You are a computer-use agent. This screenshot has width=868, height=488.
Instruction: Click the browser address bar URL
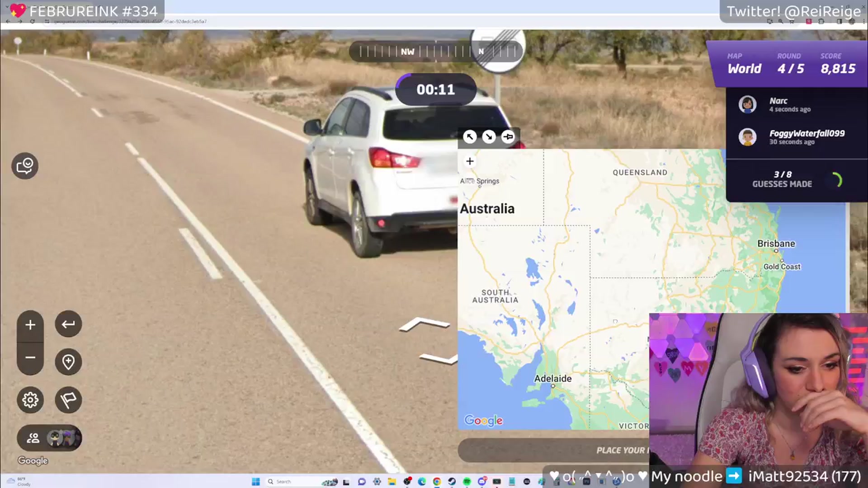130,21
